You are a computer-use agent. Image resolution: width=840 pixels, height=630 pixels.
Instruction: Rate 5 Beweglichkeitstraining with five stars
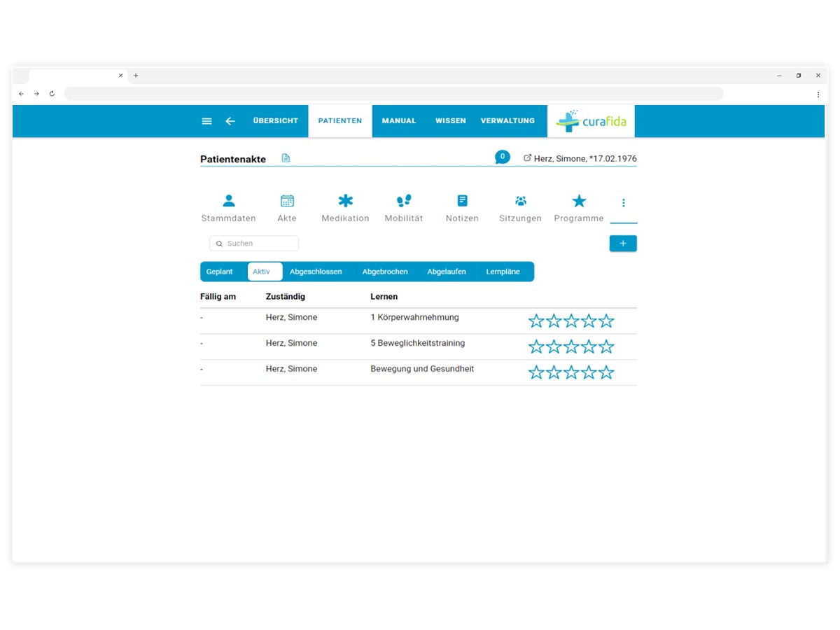click(x=606, y=346)
